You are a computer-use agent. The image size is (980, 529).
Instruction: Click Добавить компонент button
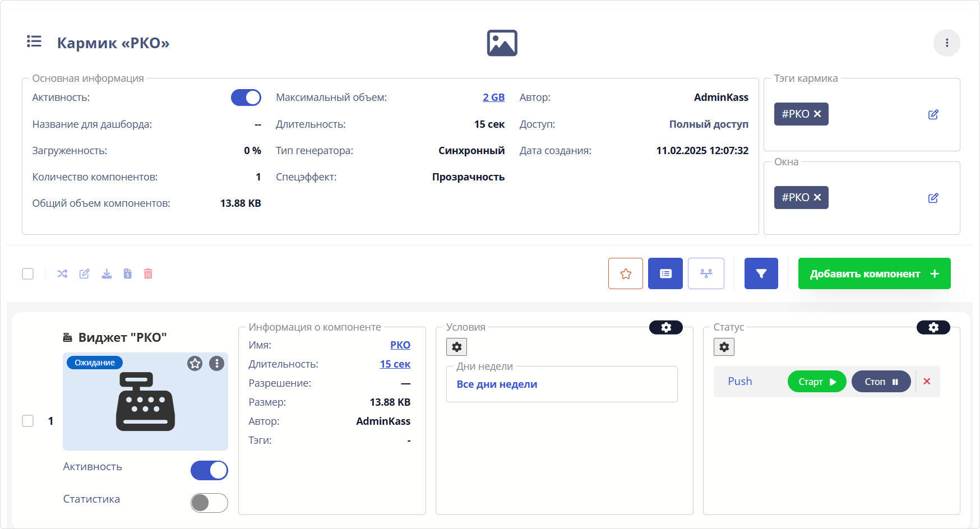[x=874, y=273]
